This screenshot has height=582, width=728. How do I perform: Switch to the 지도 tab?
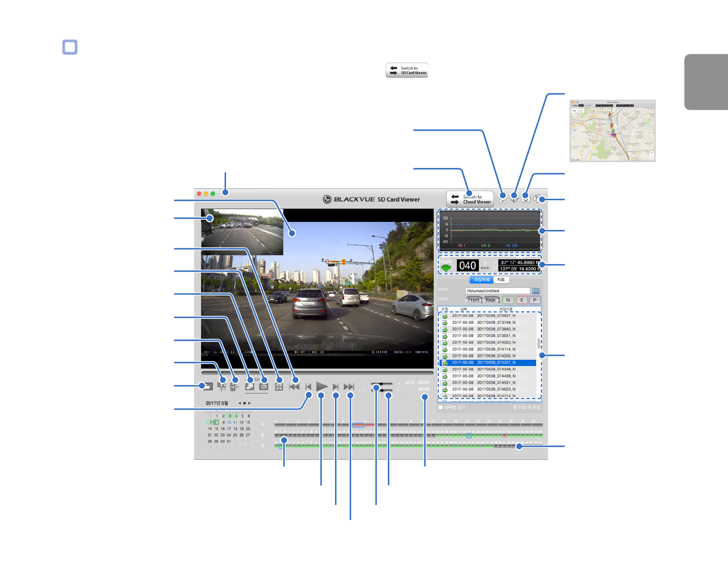coord(501,279)
